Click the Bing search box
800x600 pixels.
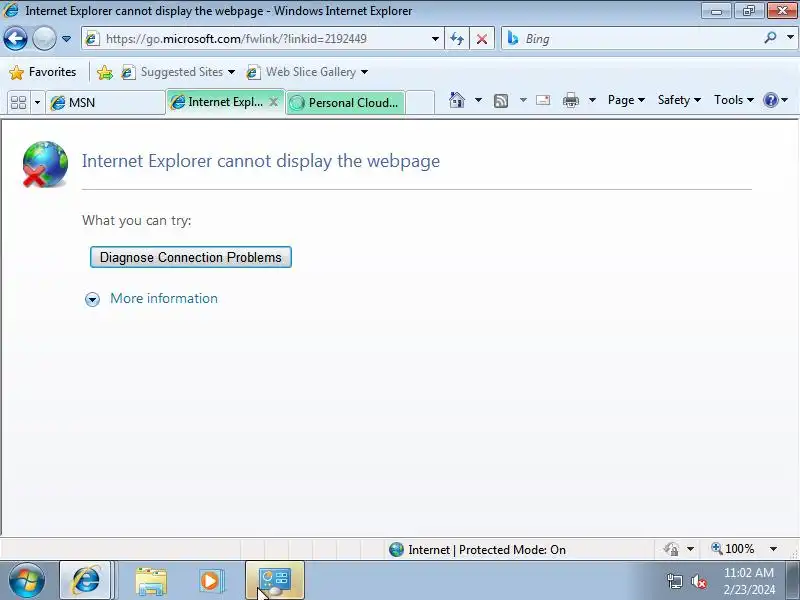click(633, 39)
